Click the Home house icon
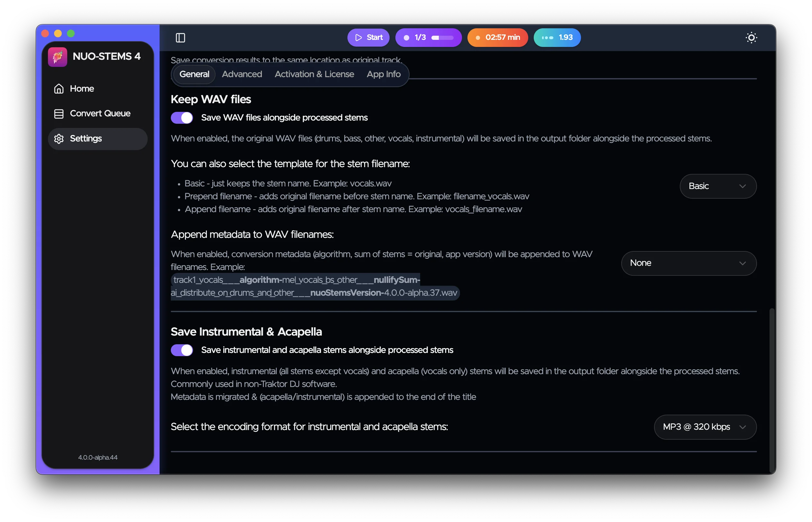812x522 pixels. click(59, 89)
